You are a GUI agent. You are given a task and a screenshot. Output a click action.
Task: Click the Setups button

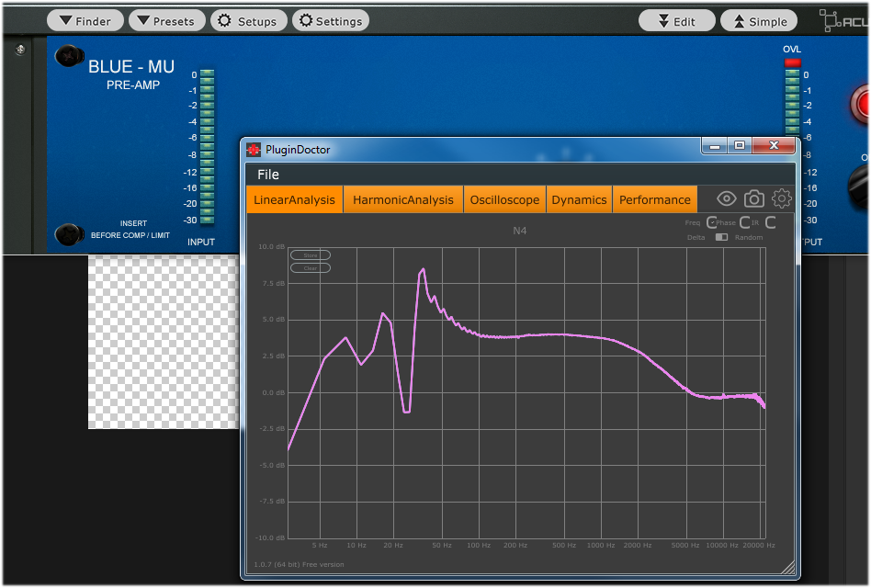pos(248,21)
